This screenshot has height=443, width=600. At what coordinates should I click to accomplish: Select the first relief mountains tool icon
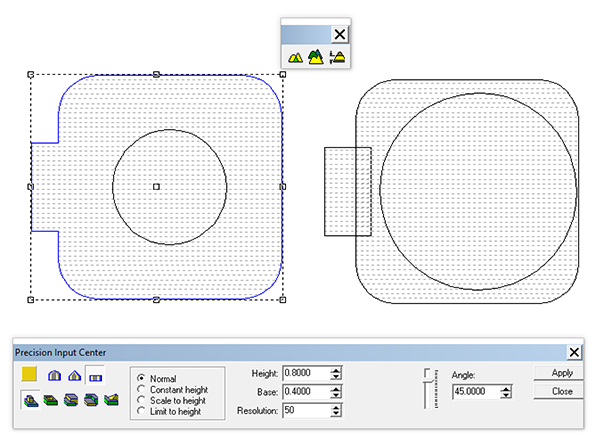295,57
